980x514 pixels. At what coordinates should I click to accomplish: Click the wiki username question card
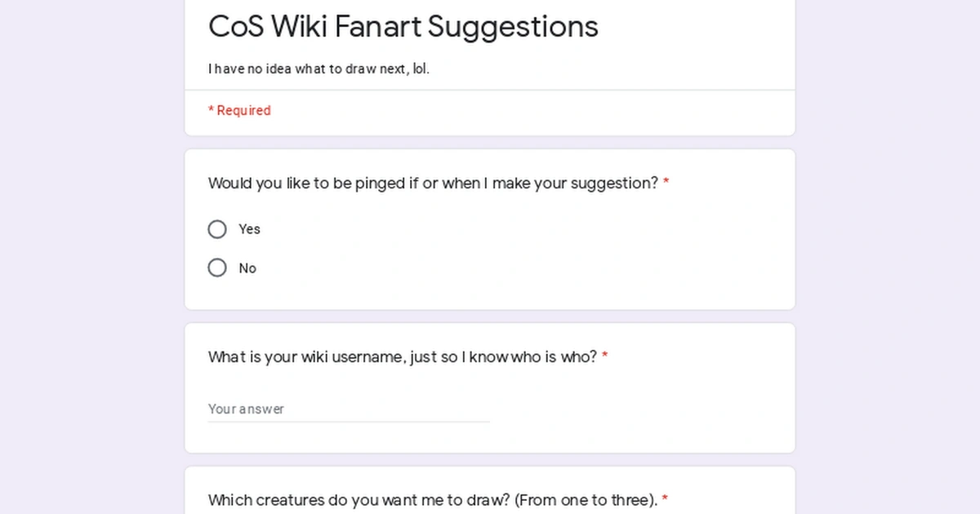490,388
